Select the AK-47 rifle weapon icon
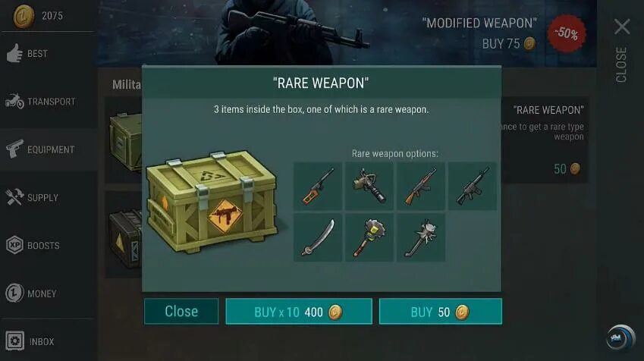 coord(420,186)
